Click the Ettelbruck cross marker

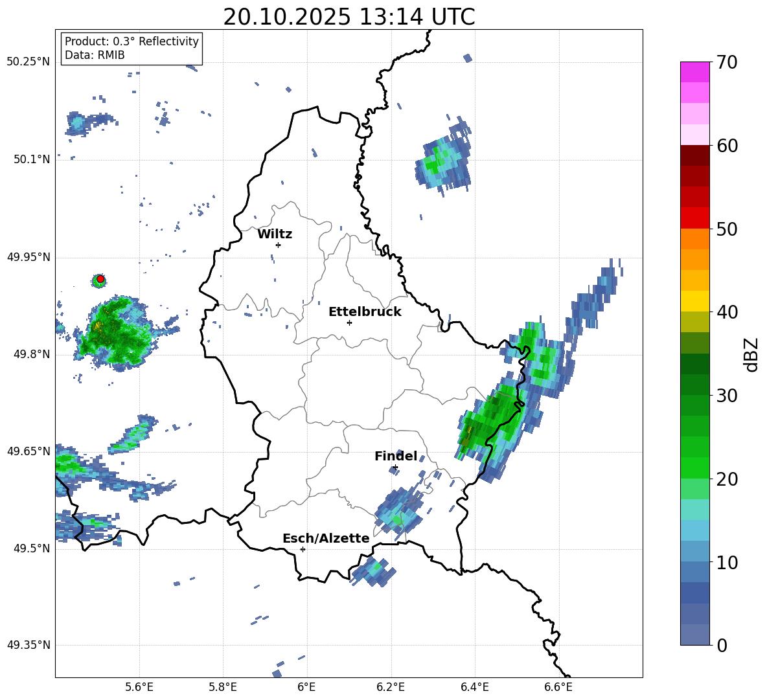tap(349, 322)
